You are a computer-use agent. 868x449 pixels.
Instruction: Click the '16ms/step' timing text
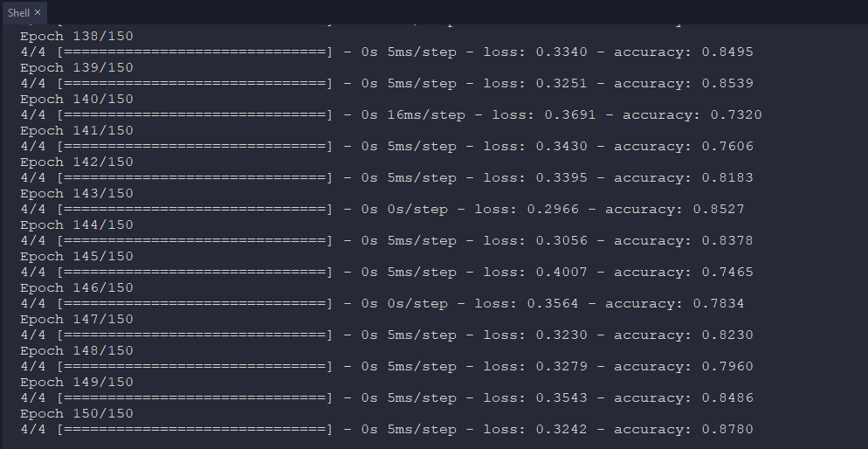tap(426, 115)
